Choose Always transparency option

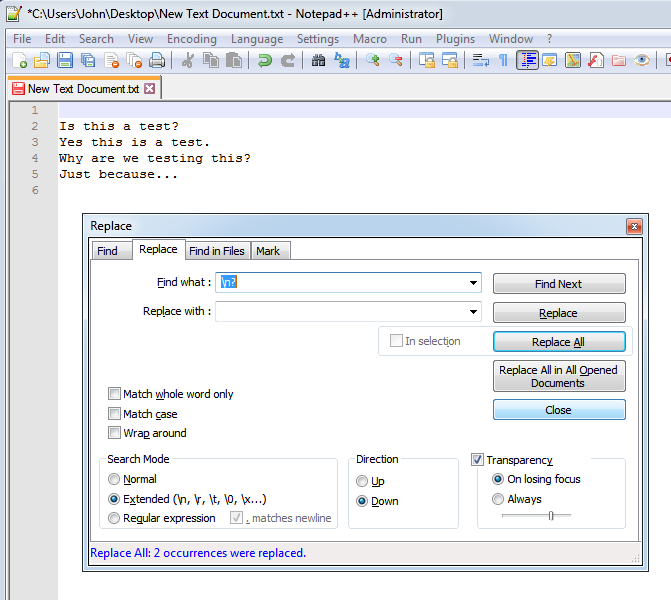point(498,499)
